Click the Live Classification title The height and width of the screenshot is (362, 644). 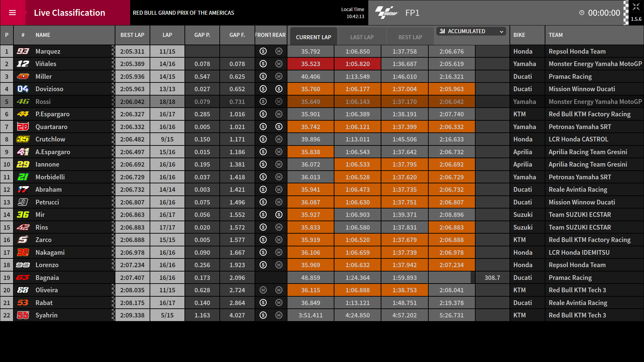(x=69, y=13)
